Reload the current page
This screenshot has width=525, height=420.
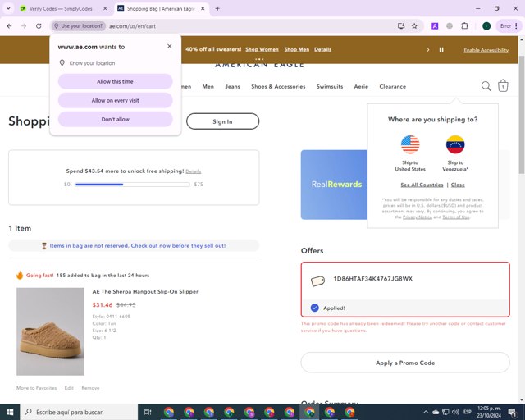(x=39, y=26)
